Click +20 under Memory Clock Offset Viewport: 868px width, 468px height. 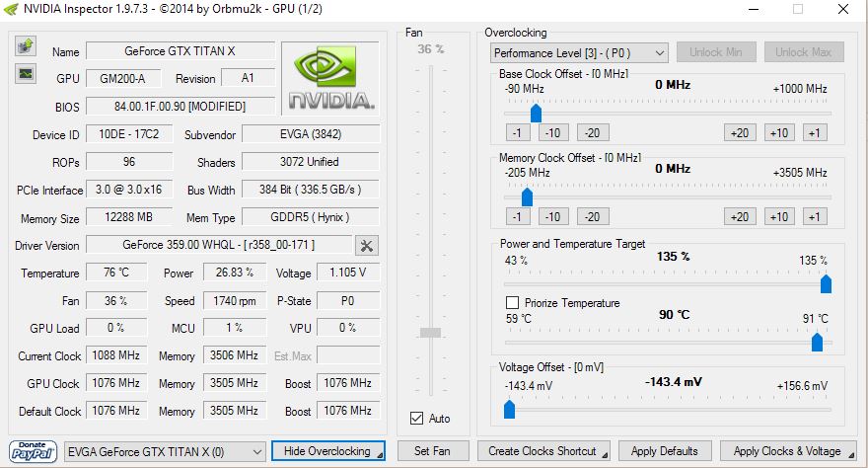740,216
